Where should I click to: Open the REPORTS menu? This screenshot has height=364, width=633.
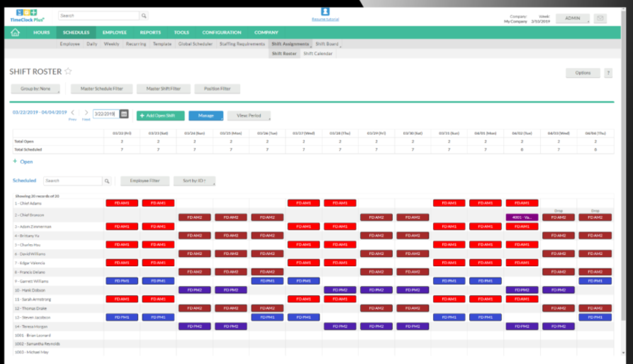coord(150,33)
